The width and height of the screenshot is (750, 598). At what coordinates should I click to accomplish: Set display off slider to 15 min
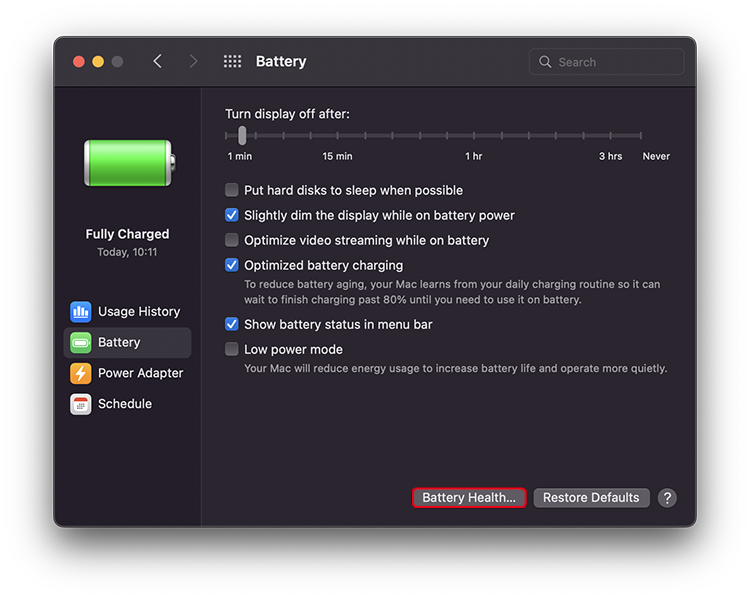[x=337, y=135]
